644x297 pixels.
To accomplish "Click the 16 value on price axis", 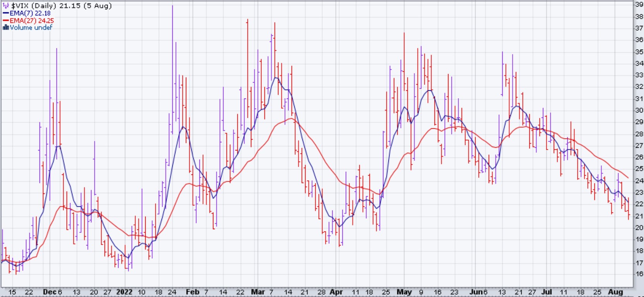I will click(639, 274).
